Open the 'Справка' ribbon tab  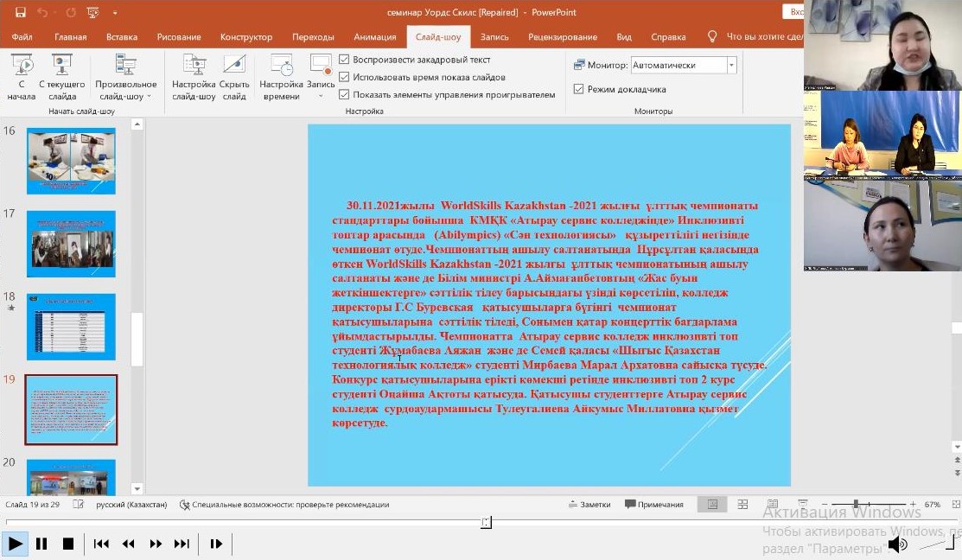click(668, 37)
